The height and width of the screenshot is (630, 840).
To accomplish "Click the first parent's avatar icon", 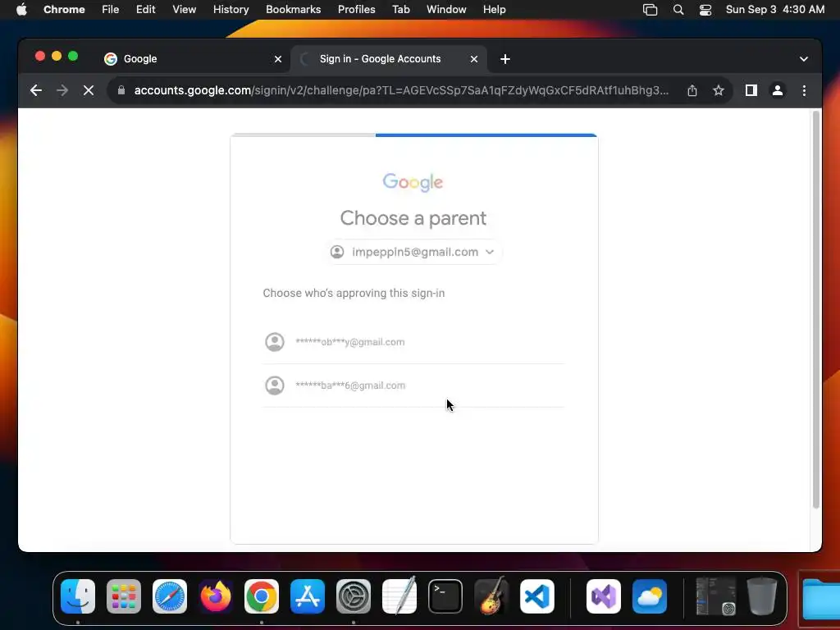I will pos(275,342).
